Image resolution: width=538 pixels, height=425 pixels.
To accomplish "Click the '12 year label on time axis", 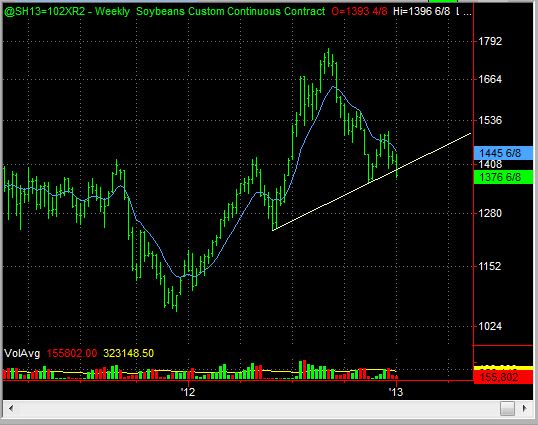I will point(188,392).
